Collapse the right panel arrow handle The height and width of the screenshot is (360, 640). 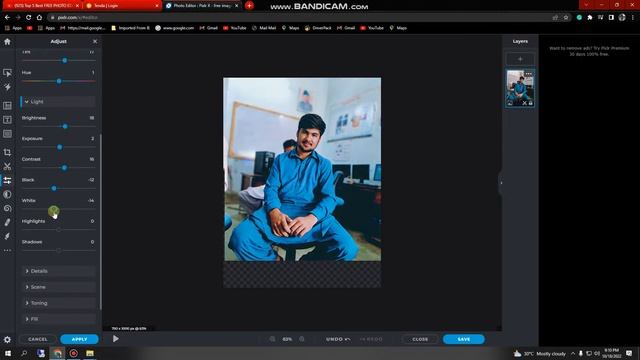point(501,183)
